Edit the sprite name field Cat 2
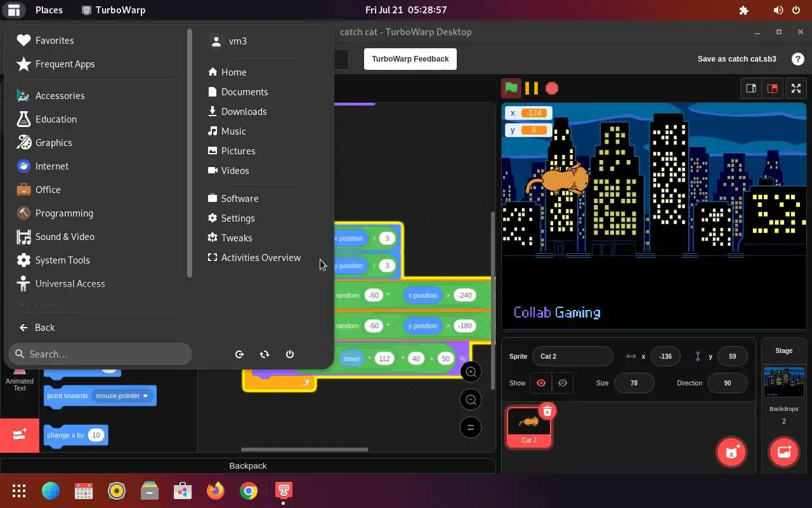 coord(573,356)
